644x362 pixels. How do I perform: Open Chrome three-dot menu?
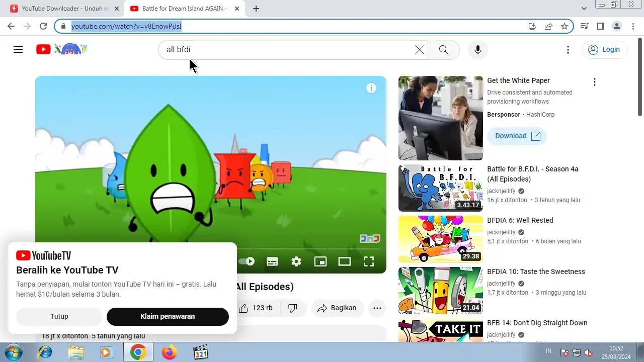pos(633,26)
